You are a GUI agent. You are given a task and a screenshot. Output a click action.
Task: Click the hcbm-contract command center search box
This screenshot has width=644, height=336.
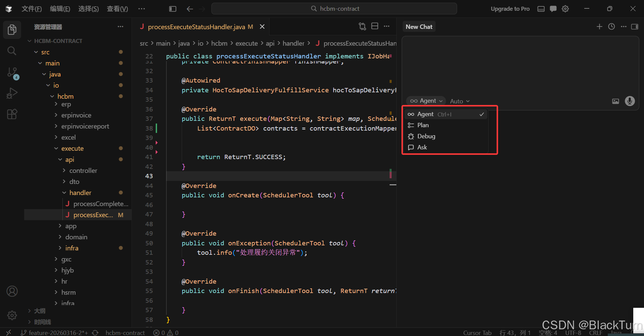coord(334,9)
